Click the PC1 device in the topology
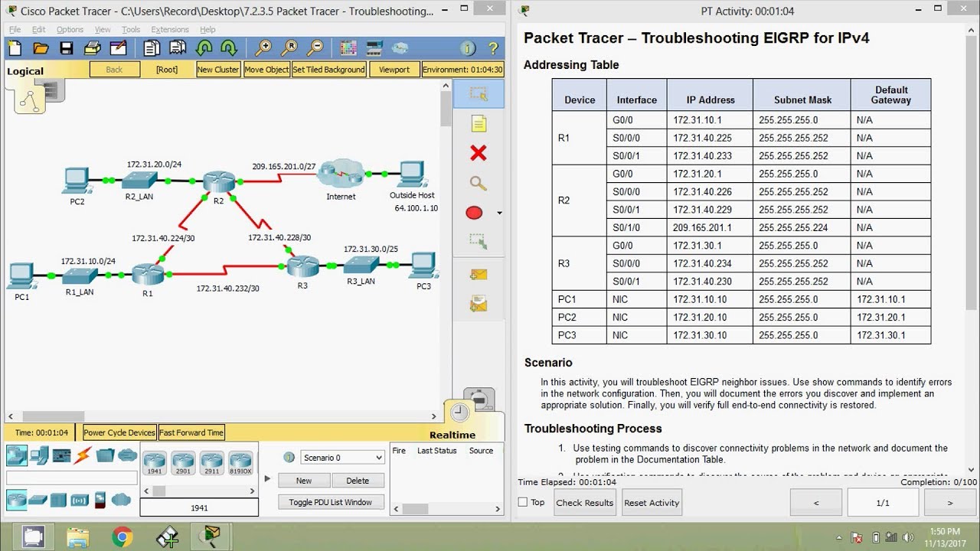The width and height of the screenshot is (980, 551). click(x=21, y=274)
